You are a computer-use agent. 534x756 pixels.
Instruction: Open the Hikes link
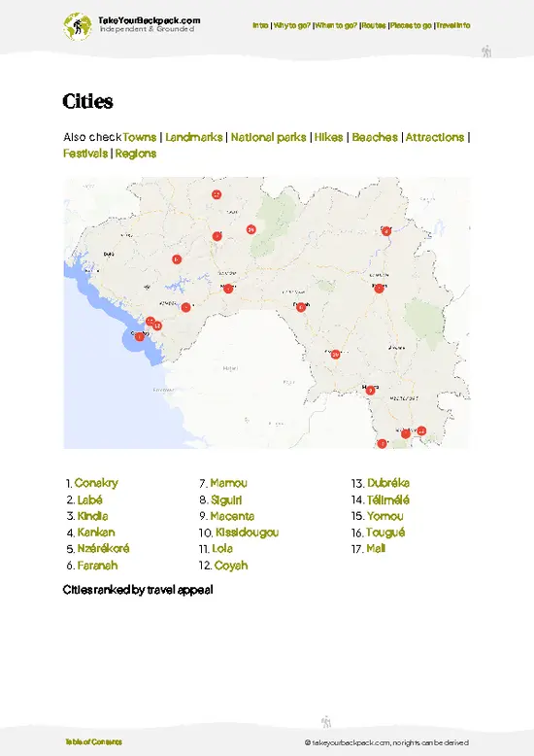pyautogui.click(x=329, y=137)
